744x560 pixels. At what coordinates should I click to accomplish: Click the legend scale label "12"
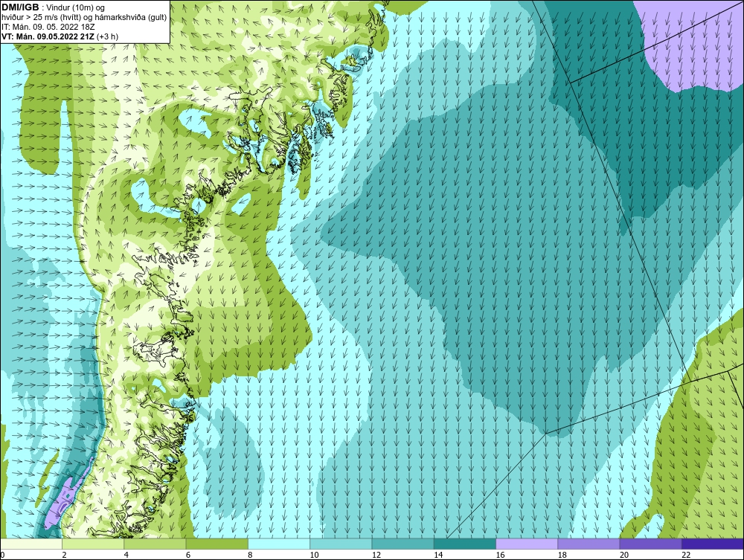click(376, 556)
